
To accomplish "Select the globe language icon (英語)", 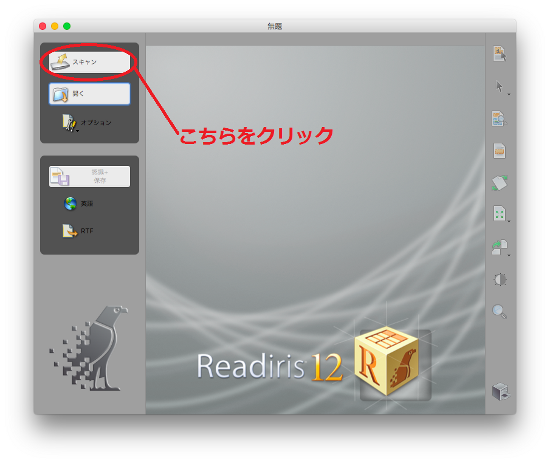I will [x=71, y=203].
